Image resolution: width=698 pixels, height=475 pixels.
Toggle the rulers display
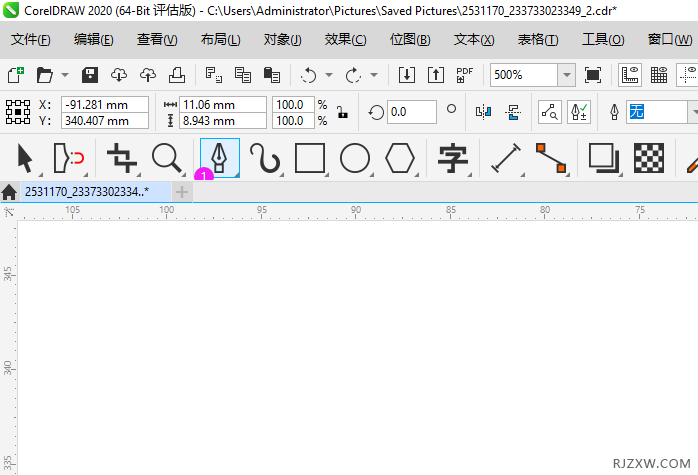coord(630,75)
